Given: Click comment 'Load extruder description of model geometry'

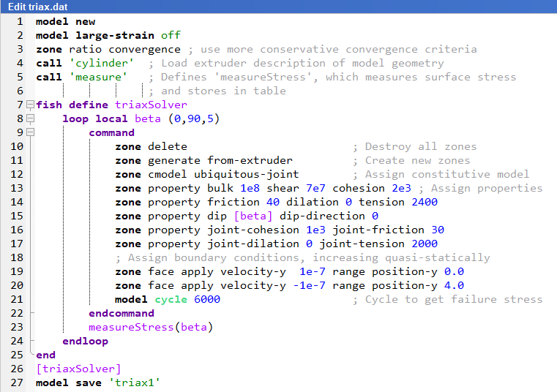Looking at the screenshot, I should click(303, 63).
